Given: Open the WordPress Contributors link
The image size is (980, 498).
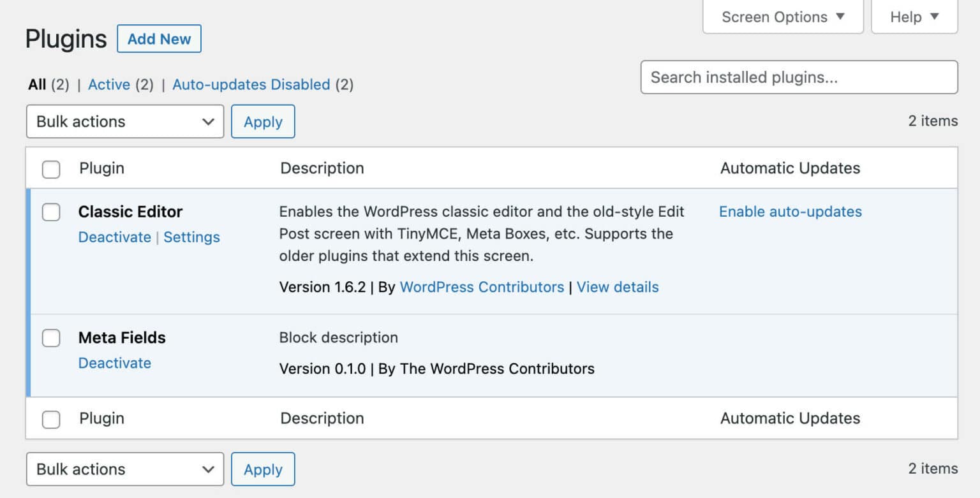Looking at the screenshot, I should point(482,287).
